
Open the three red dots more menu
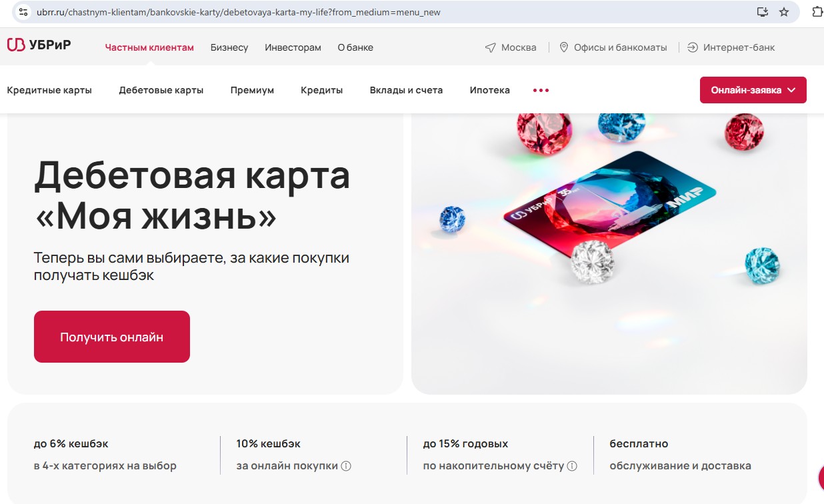coord(541,90)
